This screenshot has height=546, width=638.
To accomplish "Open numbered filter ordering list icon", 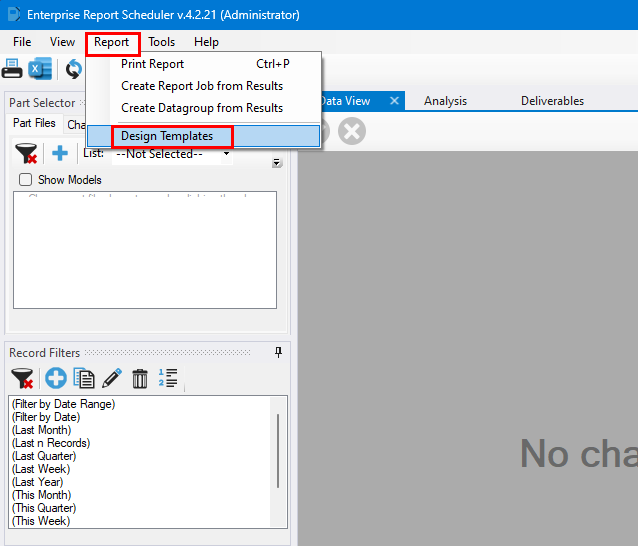I will (168, 378).
